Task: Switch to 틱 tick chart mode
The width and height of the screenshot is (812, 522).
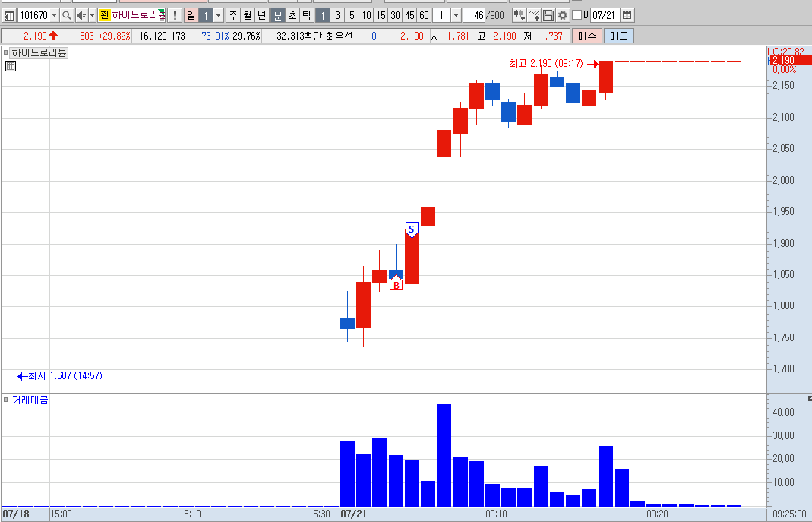Action: point(307,15)
